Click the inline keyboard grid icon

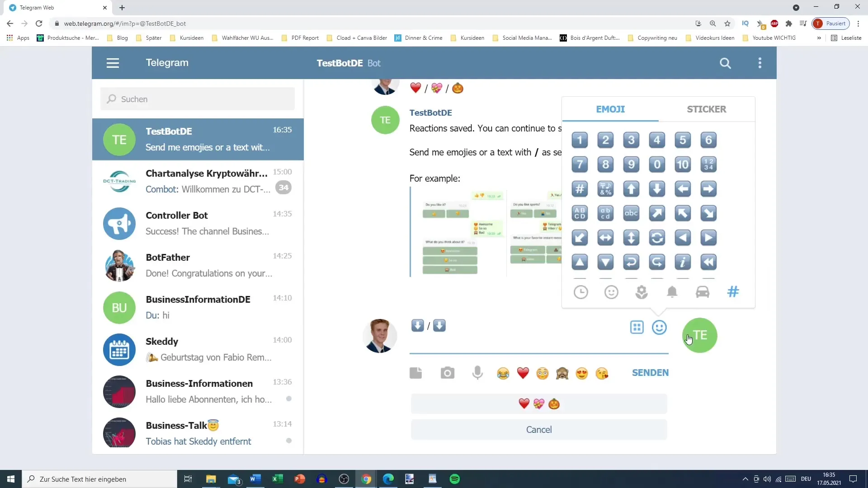637,327
